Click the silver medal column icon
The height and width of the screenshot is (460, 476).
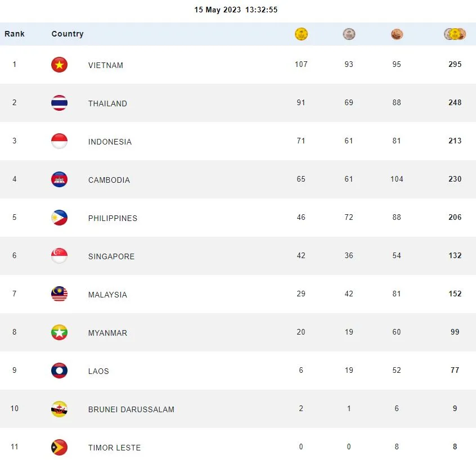(x=349, y=34)
